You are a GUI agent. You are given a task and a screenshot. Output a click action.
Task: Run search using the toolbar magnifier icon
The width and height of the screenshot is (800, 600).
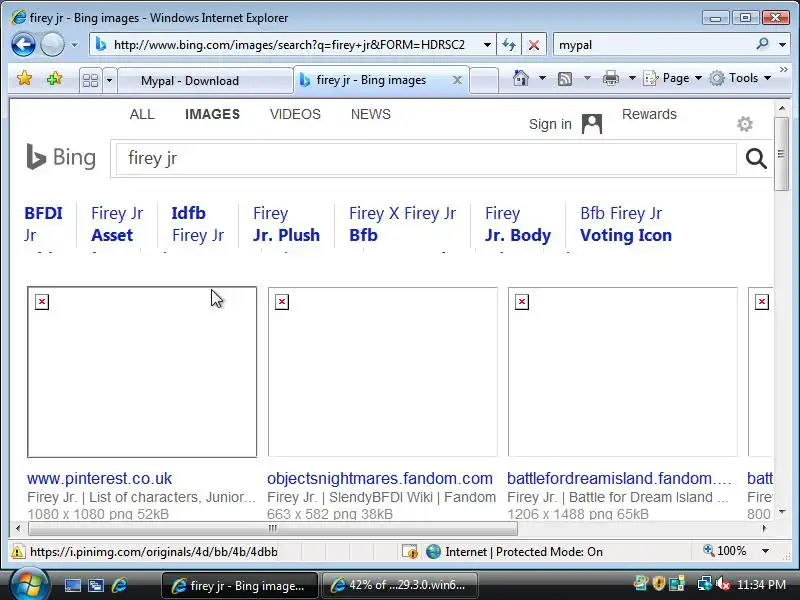[762, 44]
